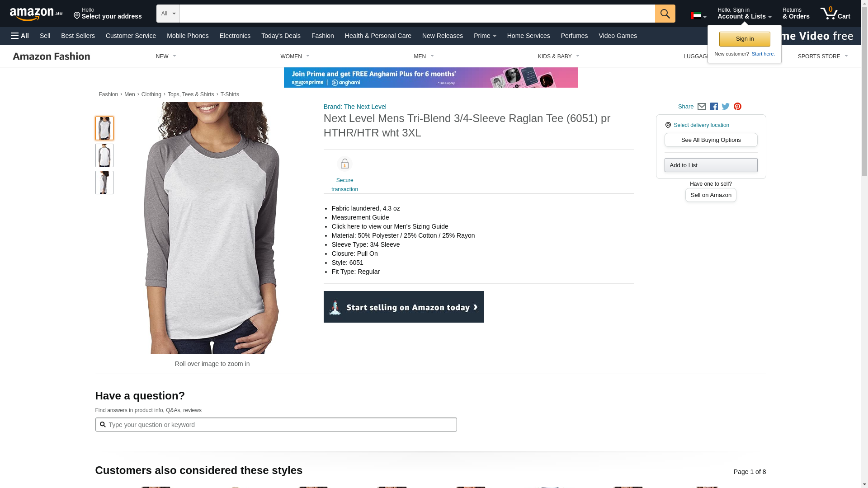Screen dimensions: 868x488
Task: Open Today's Deals nav item
Action: [281, 36]
